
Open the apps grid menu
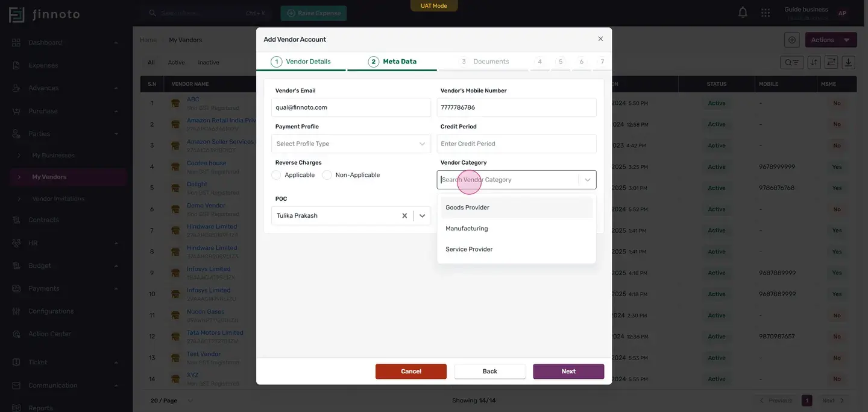tap(766, 13)
